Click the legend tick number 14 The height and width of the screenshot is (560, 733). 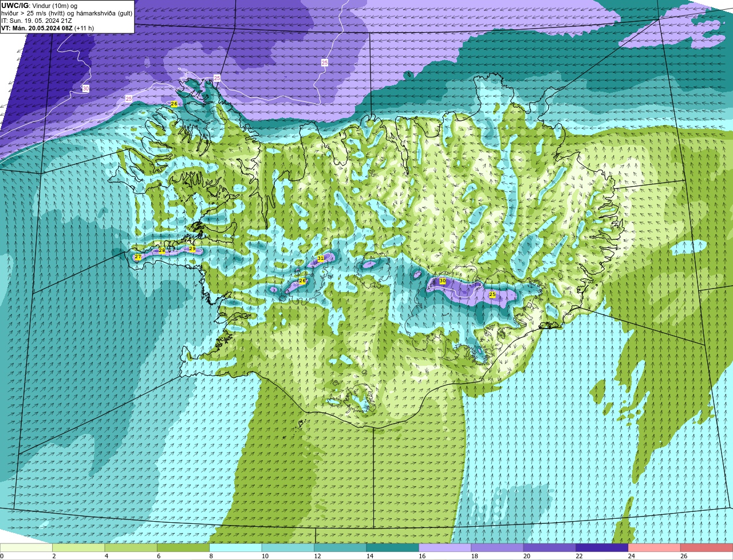point(369,556)
